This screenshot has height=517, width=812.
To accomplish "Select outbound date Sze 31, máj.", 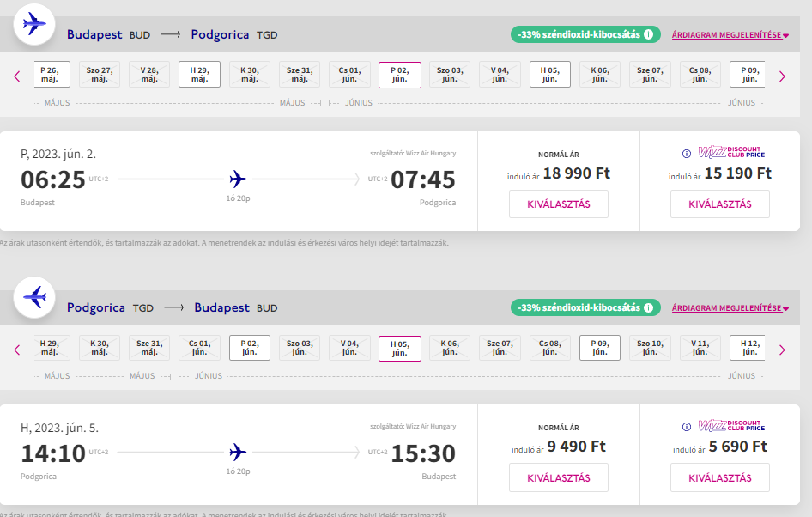I will 300,75.
